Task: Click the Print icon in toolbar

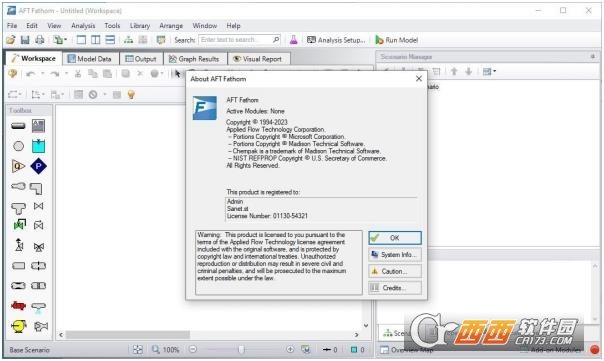Action: [39, 40]
